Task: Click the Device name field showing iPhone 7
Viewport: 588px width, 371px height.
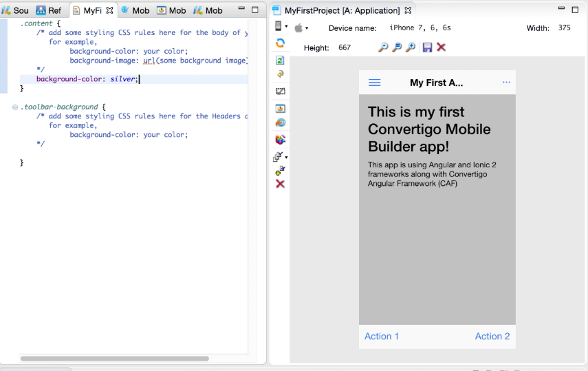Action: click(x=420, y=28)
